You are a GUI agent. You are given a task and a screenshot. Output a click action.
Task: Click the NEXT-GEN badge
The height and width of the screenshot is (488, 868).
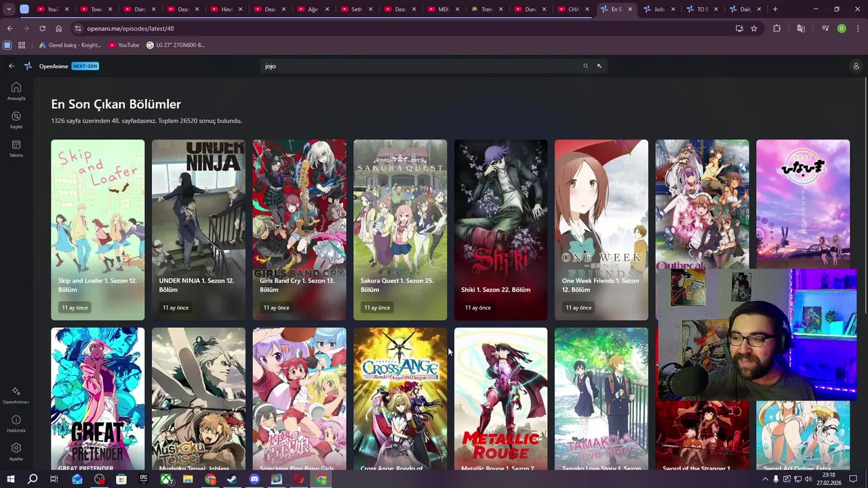click(x=85, y=66)
